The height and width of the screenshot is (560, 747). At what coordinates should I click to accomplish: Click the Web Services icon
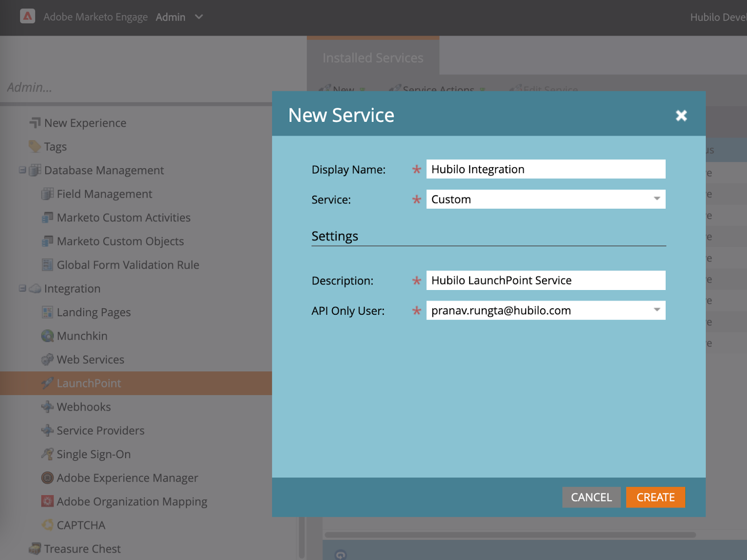tap(47, 360)
